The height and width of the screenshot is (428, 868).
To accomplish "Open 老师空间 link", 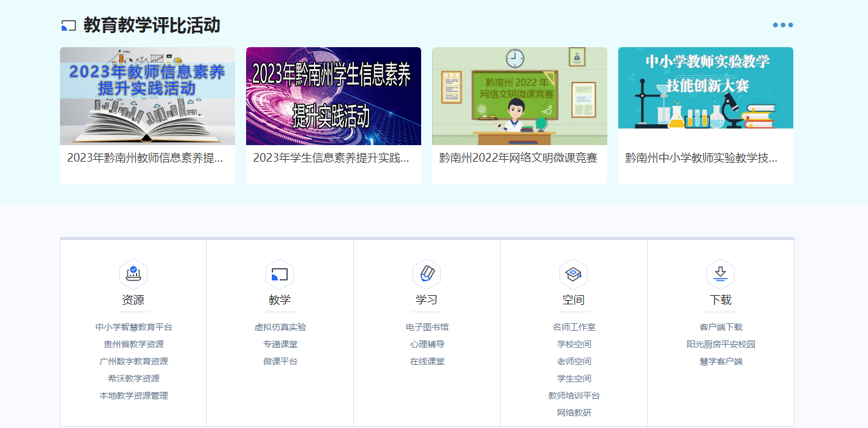I will (x=574, y=361).
